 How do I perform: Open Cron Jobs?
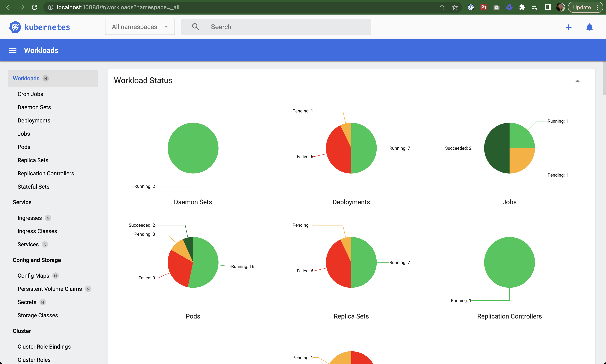point(30,94)
